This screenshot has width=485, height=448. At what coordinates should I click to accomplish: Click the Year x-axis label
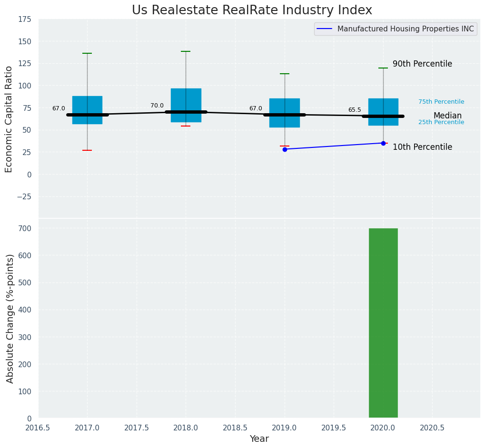pos(259,439)
